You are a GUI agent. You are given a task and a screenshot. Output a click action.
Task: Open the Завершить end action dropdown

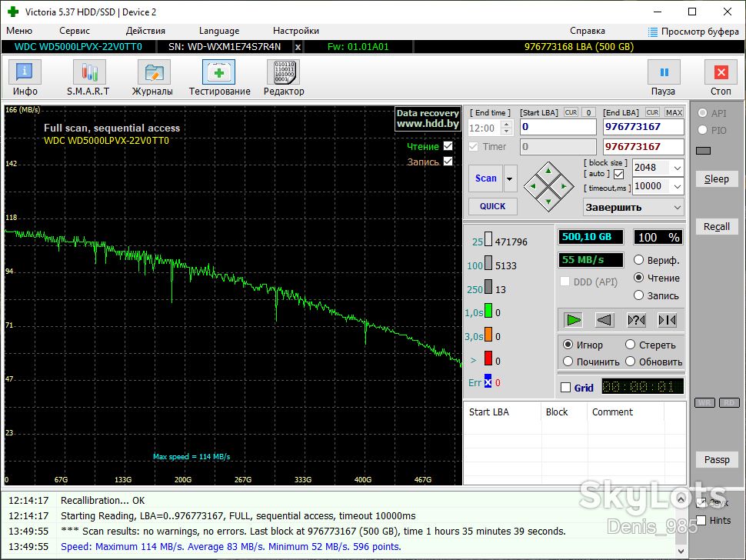(633, 208)
